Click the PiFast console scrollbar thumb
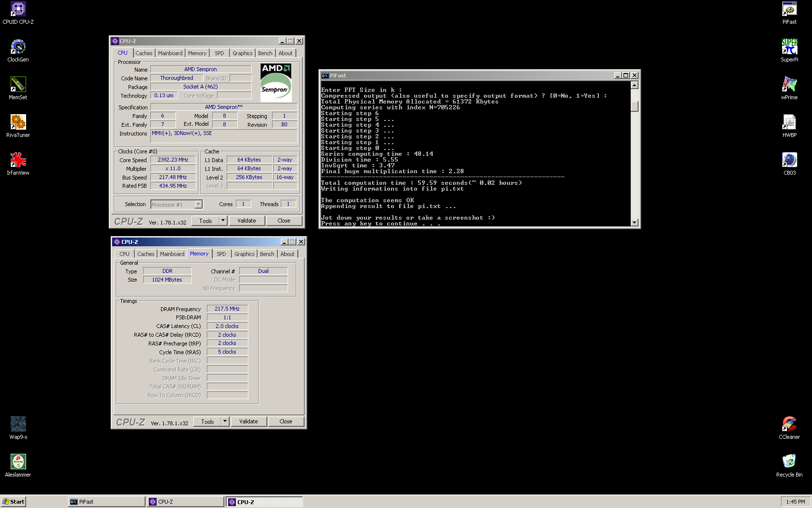This screenshot has width=812, height=508. [x=635, y=106]
